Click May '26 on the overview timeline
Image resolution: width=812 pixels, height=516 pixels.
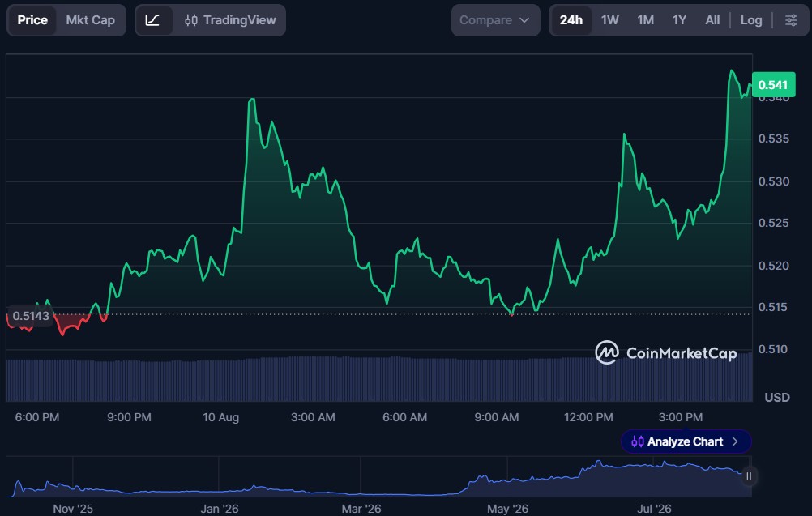tap(507, 509)
